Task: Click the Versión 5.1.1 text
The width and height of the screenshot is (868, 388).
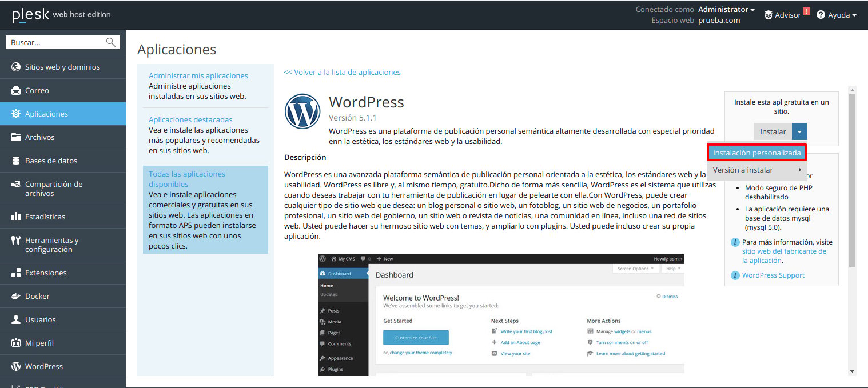Action: pos(353,118)
